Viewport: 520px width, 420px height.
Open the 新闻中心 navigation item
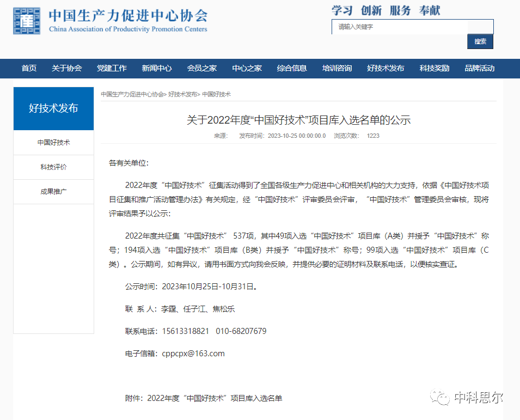pos(157,68)
